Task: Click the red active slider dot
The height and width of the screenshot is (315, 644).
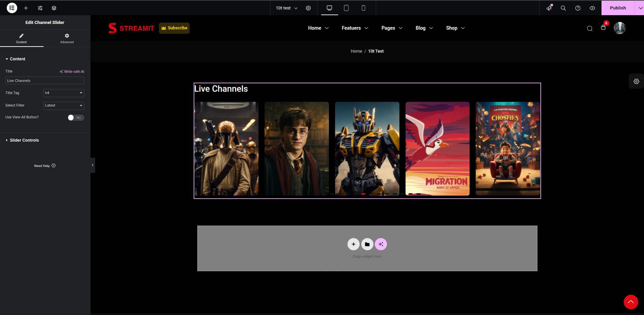Action: point(363,194)
